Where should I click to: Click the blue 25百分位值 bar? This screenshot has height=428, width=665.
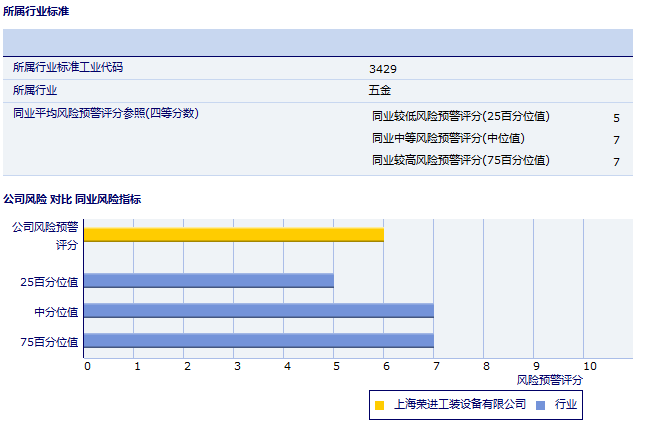pyautogui.click(x=208, y=281)
